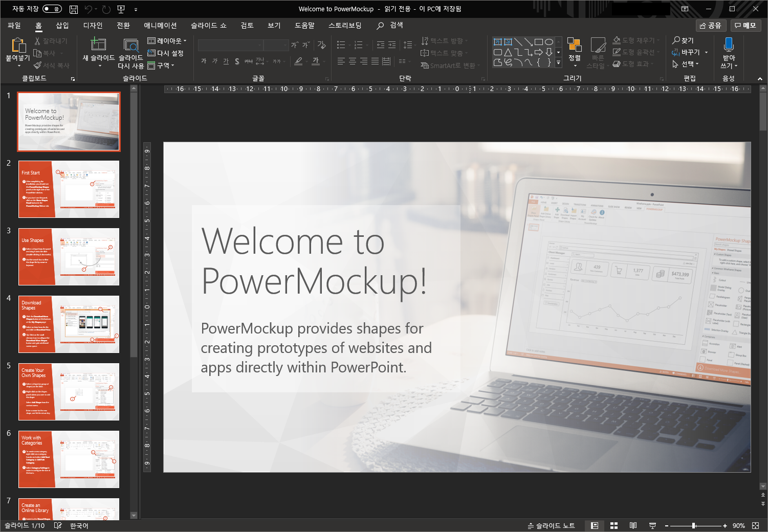768x532 pixels.
Task: Select the down arrow shape in the gallery
Action: click(548, 52)
